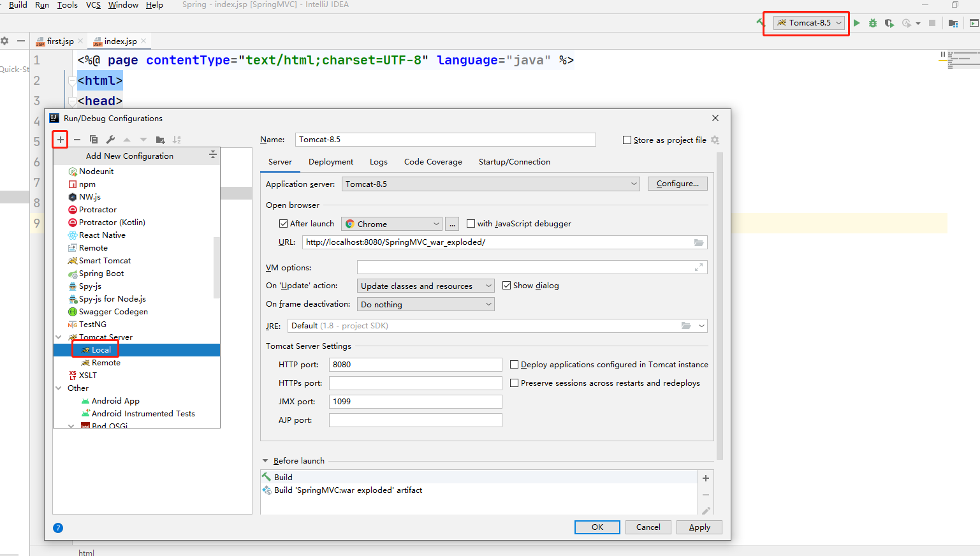Collapse the Other tree node
Image resolution: width=980 pixels, height=556 pixels.
[59, 388]
